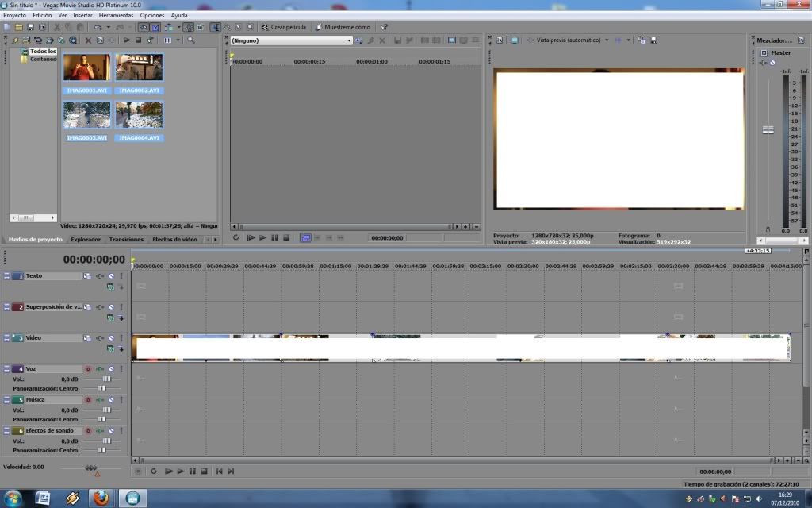
Task: Mute the Superposición de vídeo track
Action: (x=111, y=307)
